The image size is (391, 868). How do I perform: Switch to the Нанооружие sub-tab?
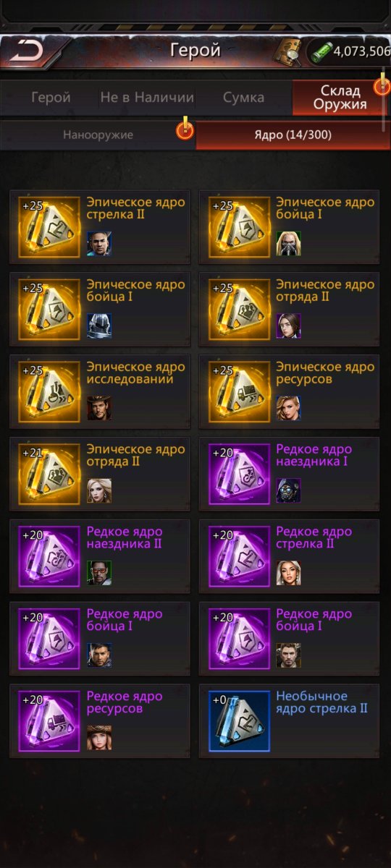pos(98,135)
